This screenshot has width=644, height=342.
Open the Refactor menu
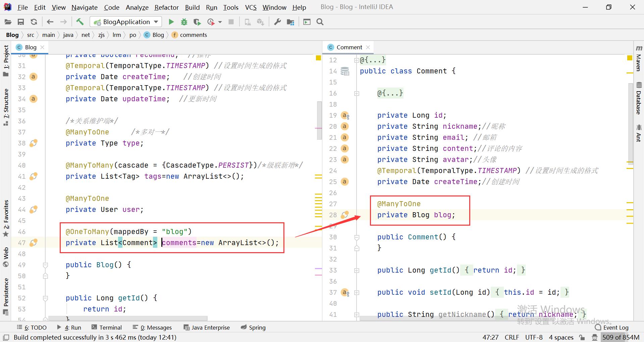[x=166, y=7]
